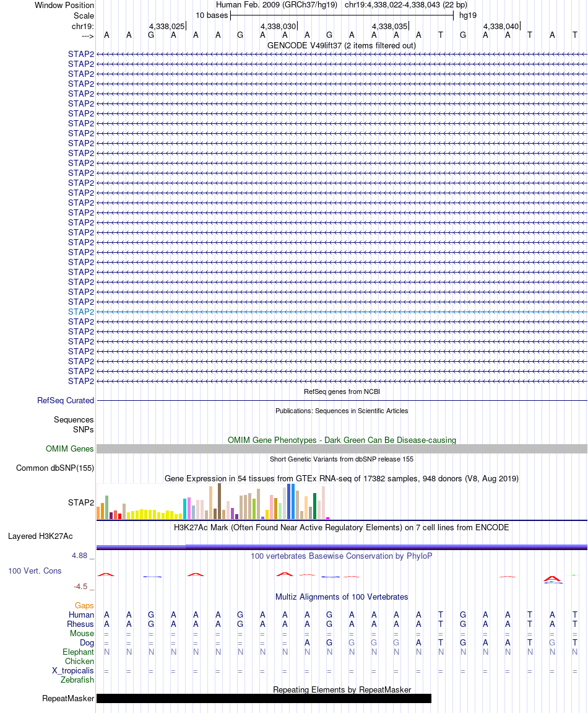The height and width of the screenshot is (713, 588).
Task: Click the tall dark-brown bar in the GTEx chart
Action: coord(220,501)
